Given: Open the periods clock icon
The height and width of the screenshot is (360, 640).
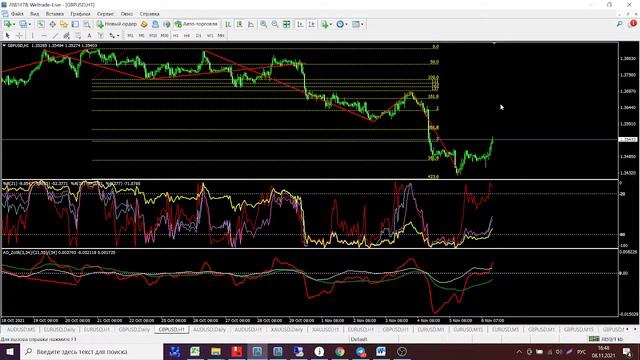Looking at the screenshot, I should (340, 24).
